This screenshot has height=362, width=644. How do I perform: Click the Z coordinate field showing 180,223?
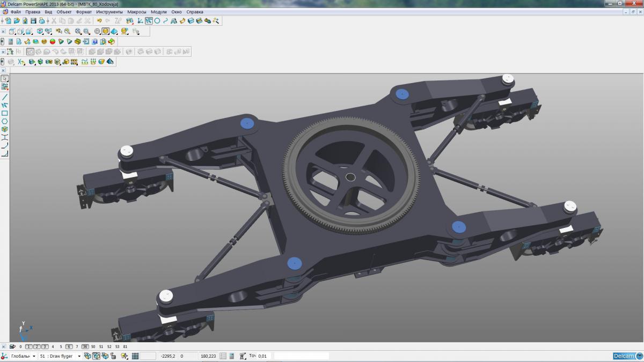pyautogui.click(x=208, y=356)
